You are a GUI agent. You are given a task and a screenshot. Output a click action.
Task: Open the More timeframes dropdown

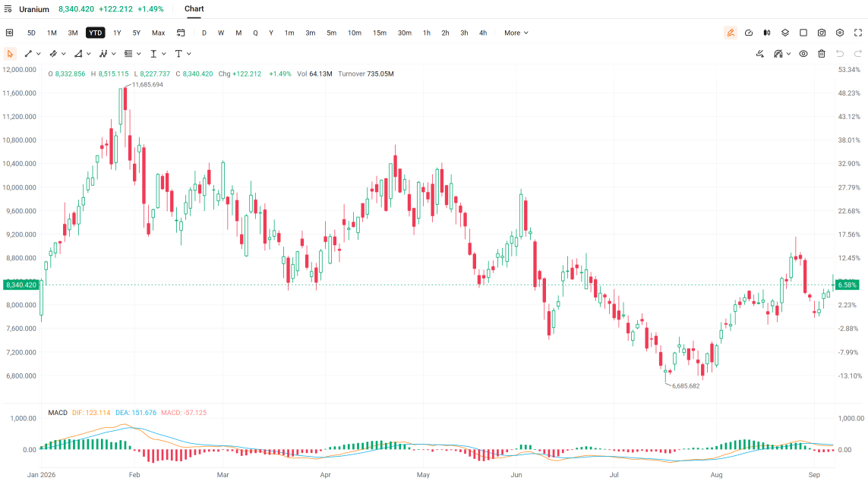(x=516, y=33)
